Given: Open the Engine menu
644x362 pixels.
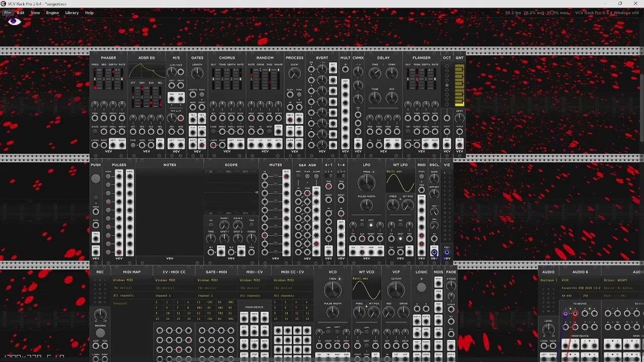Looking at the screenshot, I should [x=52, y=13].
